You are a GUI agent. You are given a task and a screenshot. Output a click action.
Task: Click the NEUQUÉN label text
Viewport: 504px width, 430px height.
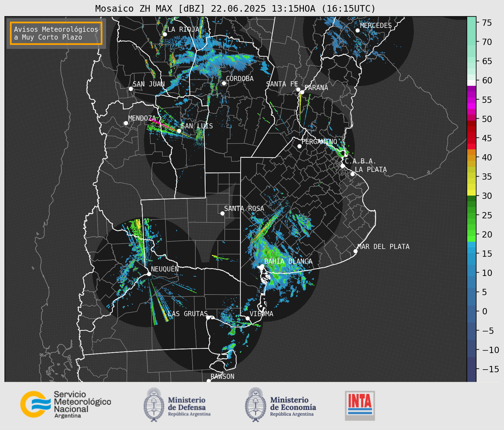tap(165, 269)
